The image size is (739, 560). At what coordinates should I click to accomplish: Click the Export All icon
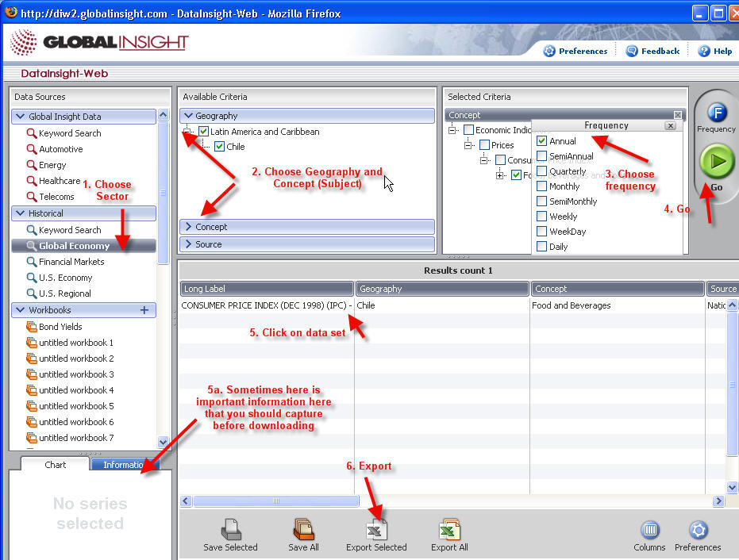(449, 530)
